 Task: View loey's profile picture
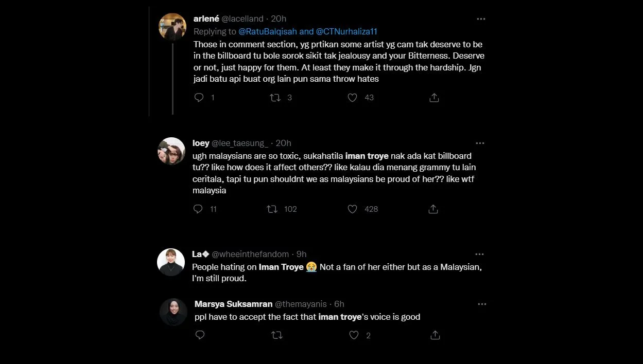171,151
